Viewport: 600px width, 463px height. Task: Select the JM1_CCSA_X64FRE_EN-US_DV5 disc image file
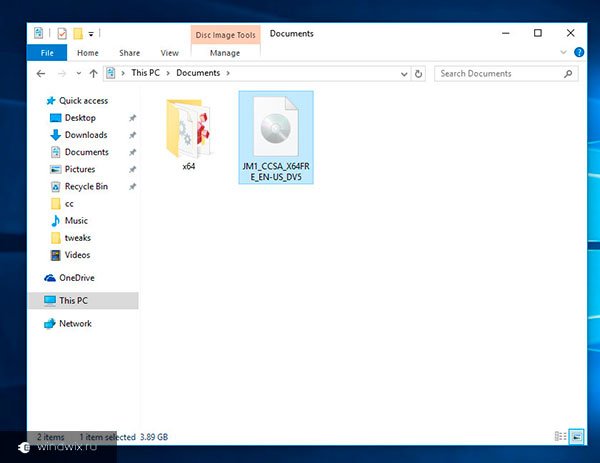point(276,137)
